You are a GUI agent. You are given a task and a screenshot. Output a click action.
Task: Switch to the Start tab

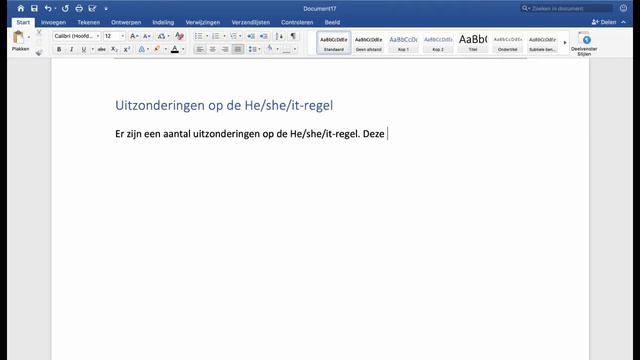point(23,22)
